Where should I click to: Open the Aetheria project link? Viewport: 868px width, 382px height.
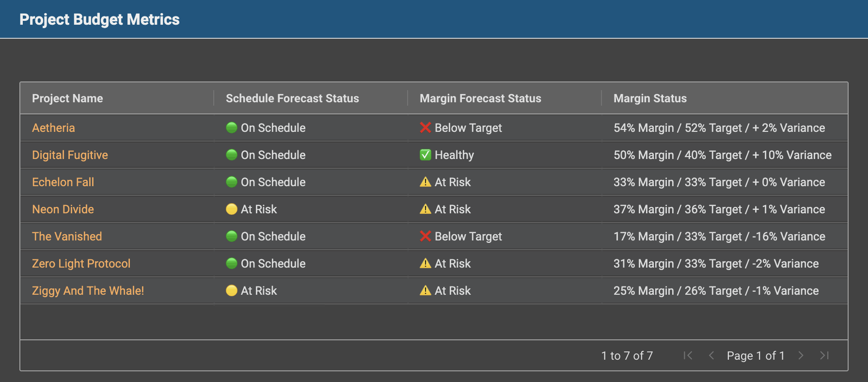click(53, 127)
